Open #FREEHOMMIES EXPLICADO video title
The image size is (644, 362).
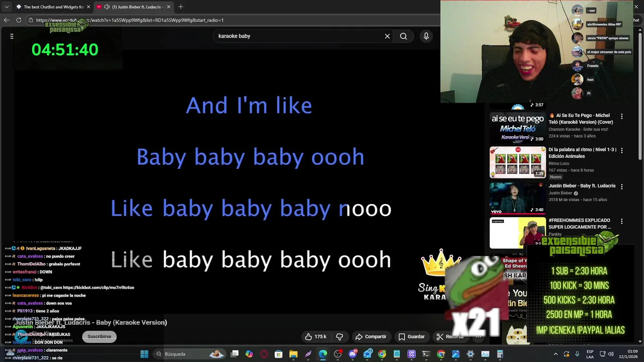pyautogui.click(x=579, y=223)
